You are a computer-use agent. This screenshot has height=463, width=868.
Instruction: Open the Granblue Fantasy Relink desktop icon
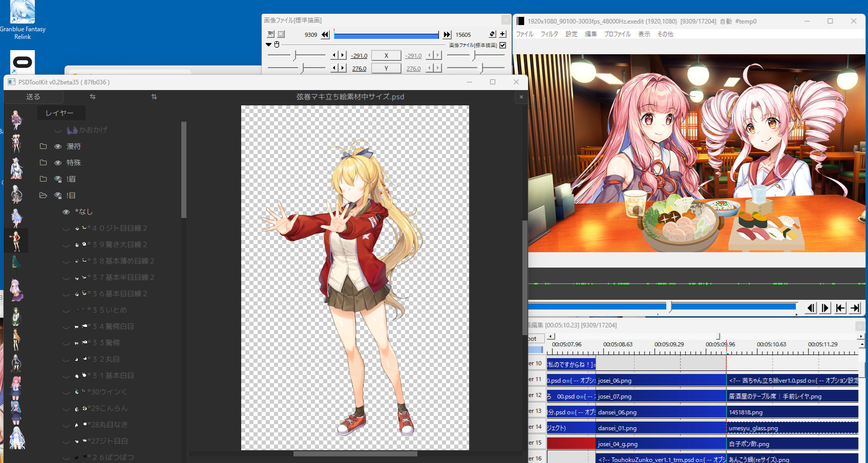(x=23, y=19)
